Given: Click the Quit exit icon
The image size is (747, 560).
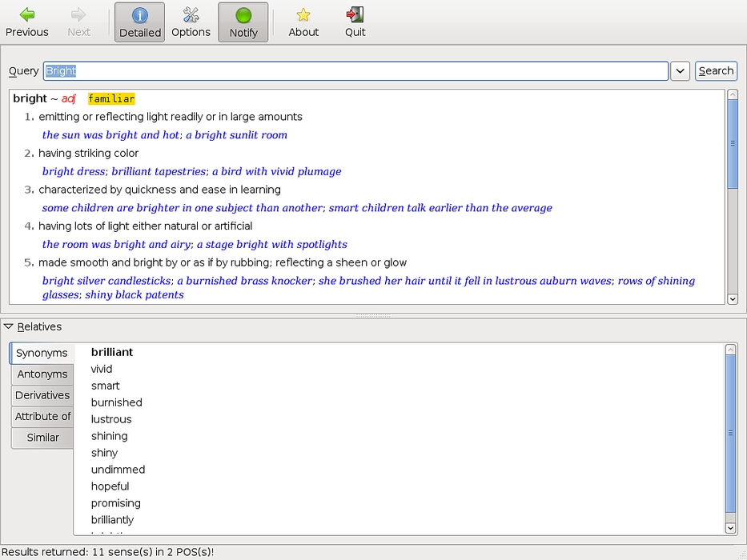Looking at the screenshot, I should coord(355,22).
